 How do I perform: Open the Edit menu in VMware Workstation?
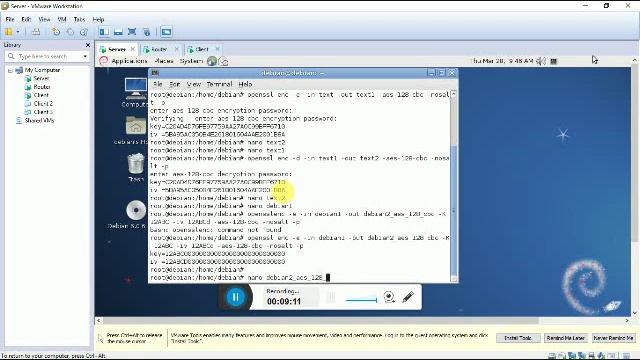tap(26, 19)
